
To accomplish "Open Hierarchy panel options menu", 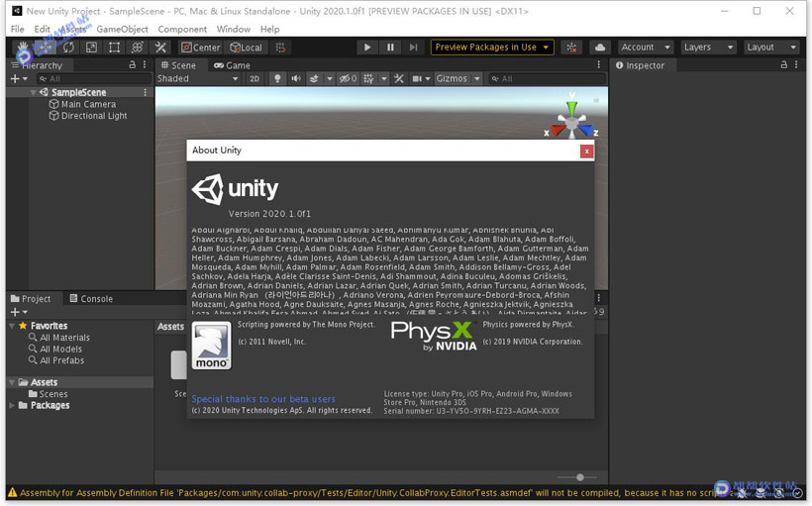I will coord(145,64).
